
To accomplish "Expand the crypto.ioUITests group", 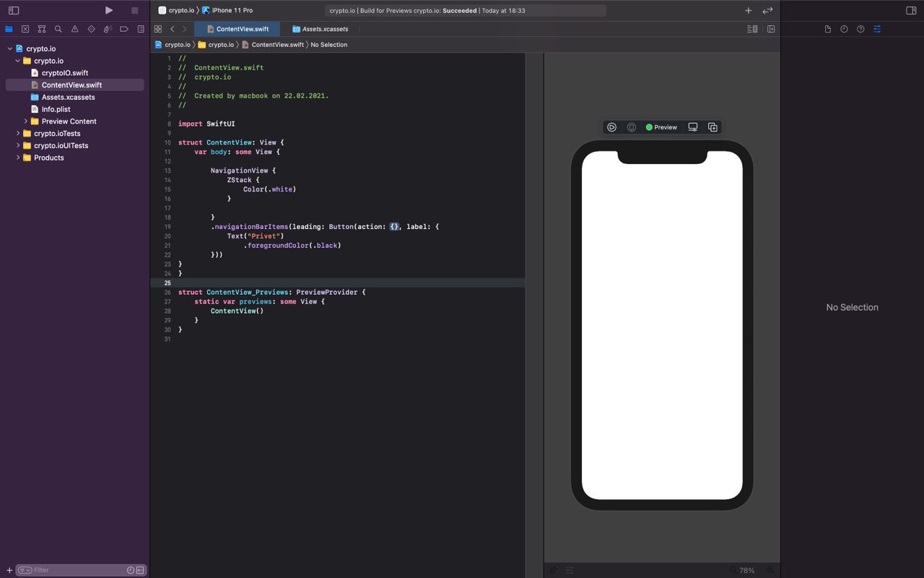I will coord(18,146).
